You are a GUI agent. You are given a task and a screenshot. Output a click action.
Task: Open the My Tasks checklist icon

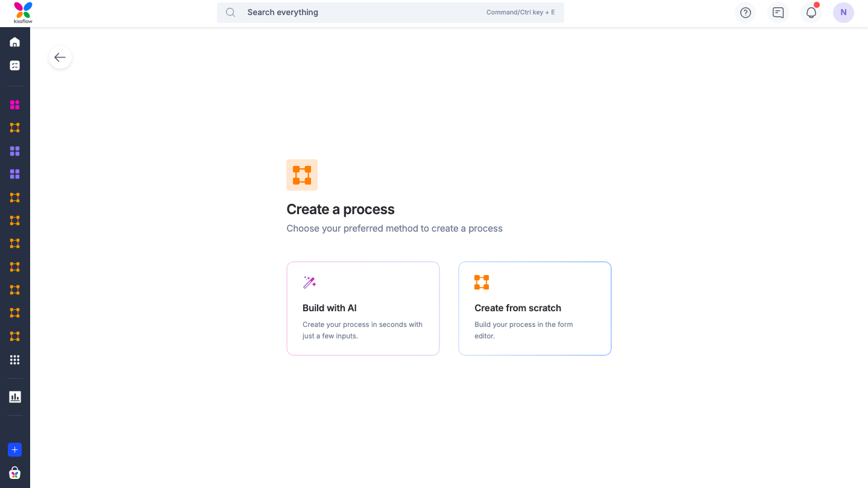pos(15,65)
